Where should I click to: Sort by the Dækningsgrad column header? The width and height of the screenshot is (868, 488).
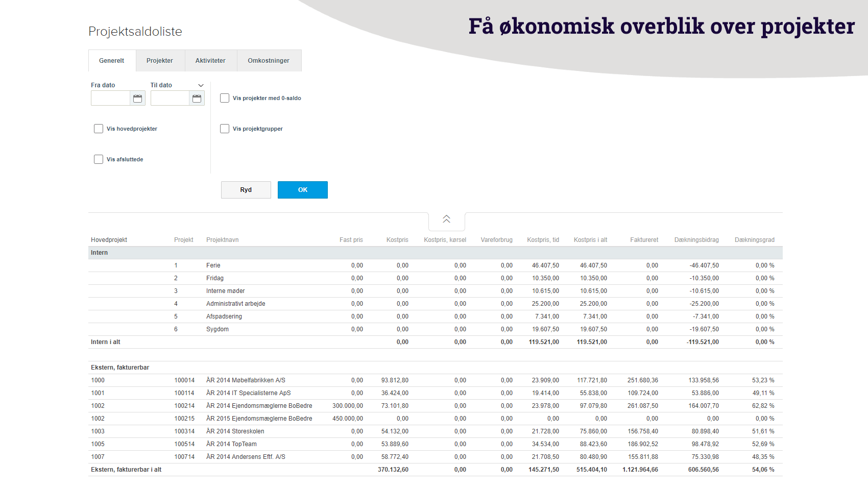[754, 240]
